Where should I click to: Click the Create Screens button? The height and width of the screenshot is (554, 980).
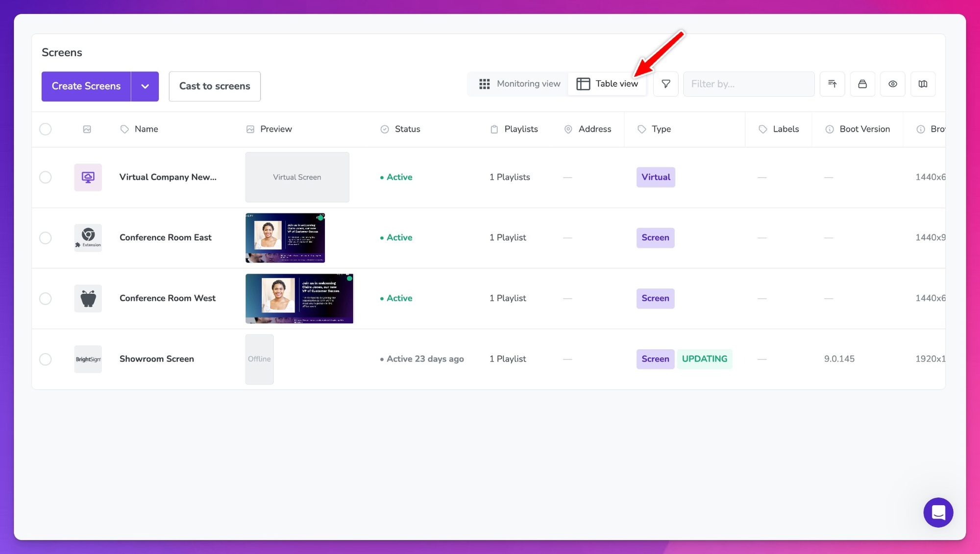tap(86, 86)
